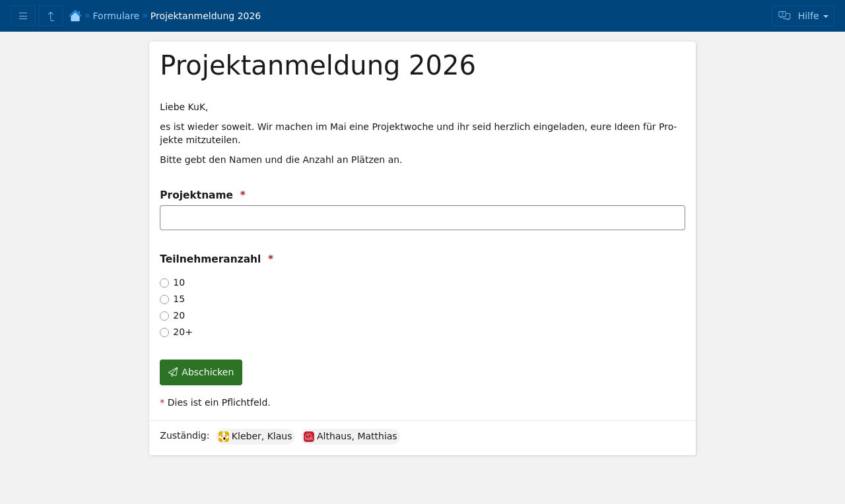The image size is (845, 504).
Task: Click the Projektanmeldung 2026 breadcrumb item
Action: coord(205,16)
